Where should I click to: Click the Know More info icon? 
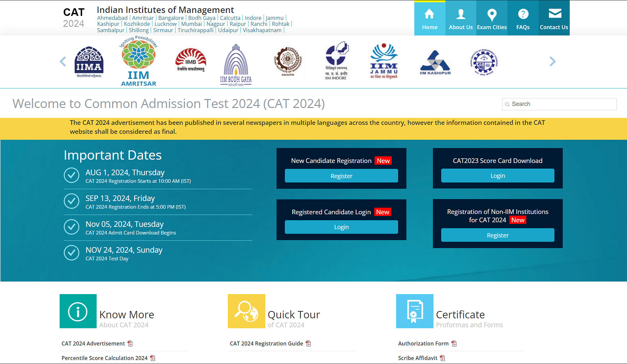pyautogui.click(x=78, y=311)
